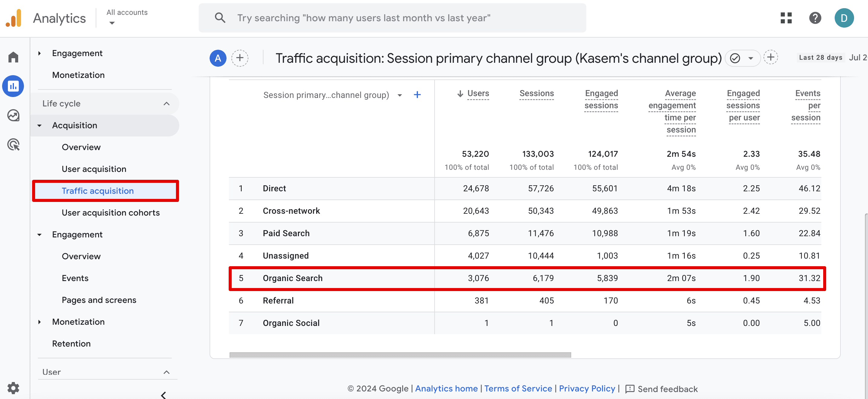Sort by Average engagement time per session
The image size is (868, 399).
tap(672, 111)
